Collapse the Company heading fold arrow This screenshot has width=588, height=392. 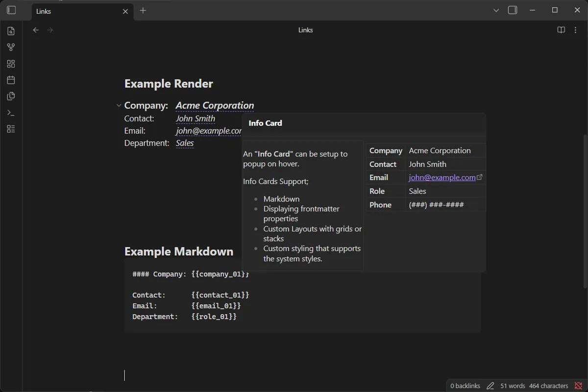119,105
